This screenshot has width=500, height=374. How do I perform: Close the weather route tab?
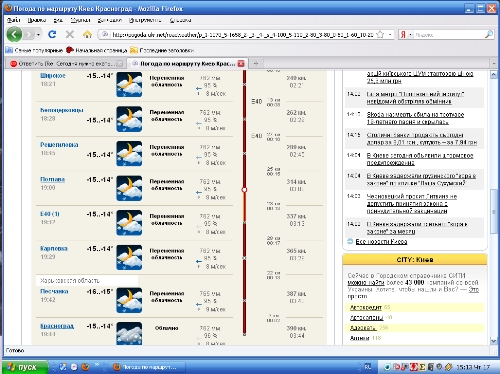[x=241, y=63]
